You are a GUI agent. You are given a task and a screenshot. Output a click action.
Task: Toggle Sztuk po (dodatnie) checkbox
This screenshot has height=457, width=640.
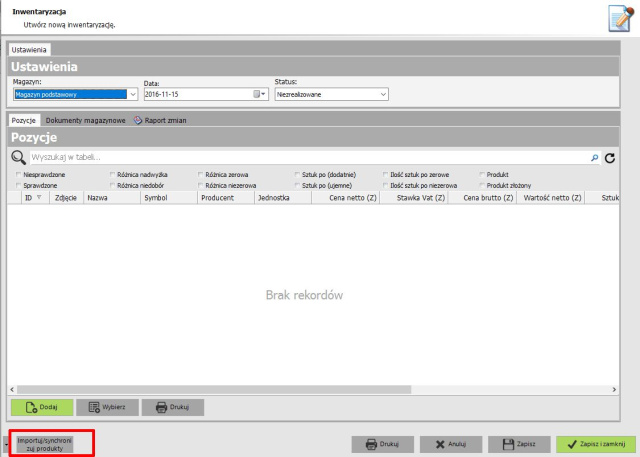tap(297, 175)
